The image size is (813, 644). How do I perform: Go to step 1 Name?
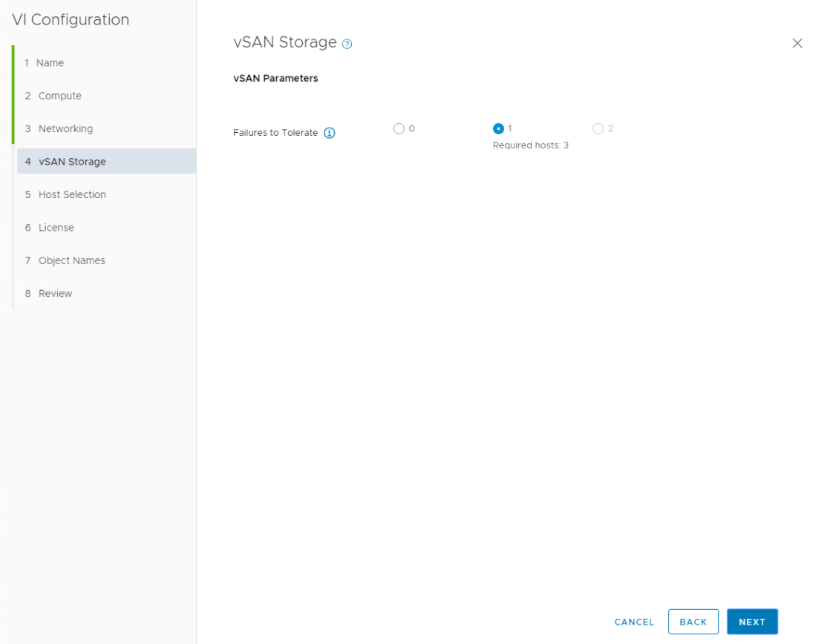(50, 63)
